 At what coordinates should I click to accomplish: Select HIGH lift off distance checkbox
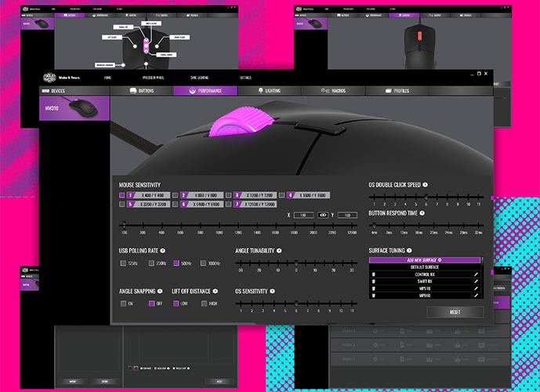click(x=204, y=303)
